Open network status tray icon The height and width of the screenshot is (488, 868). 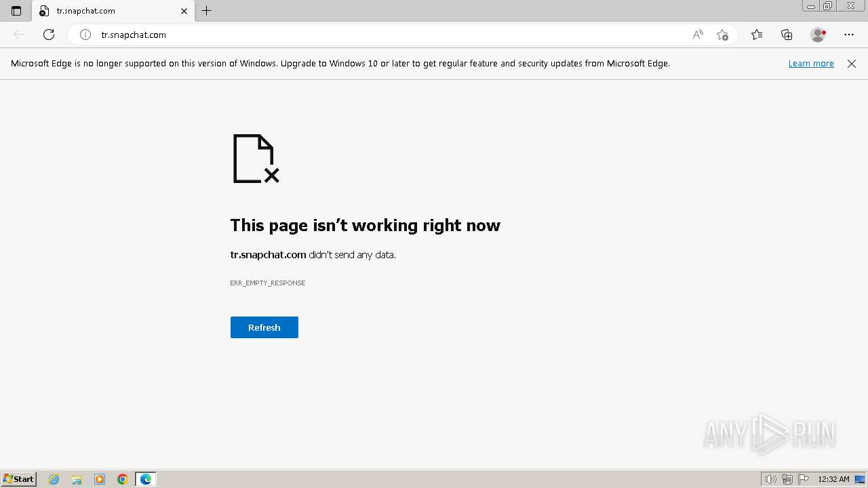click(x=787, y=479)
